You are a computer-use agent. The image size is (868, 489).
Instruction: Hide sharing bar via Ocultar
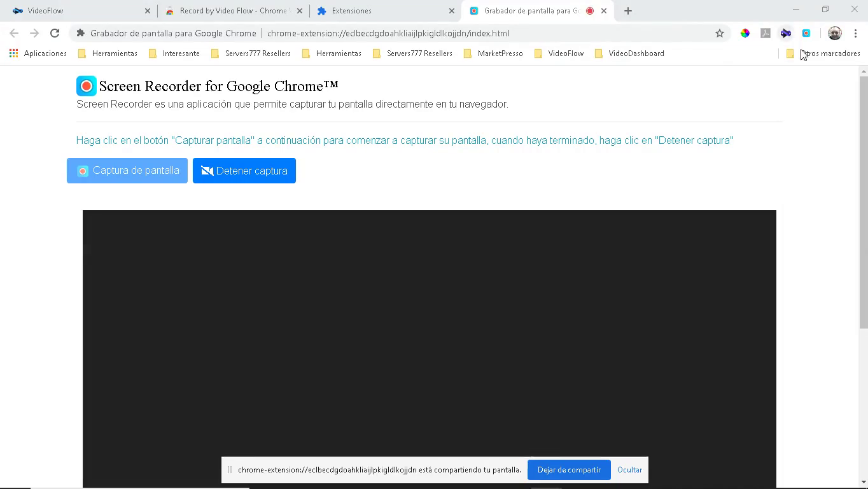point(629,470)
